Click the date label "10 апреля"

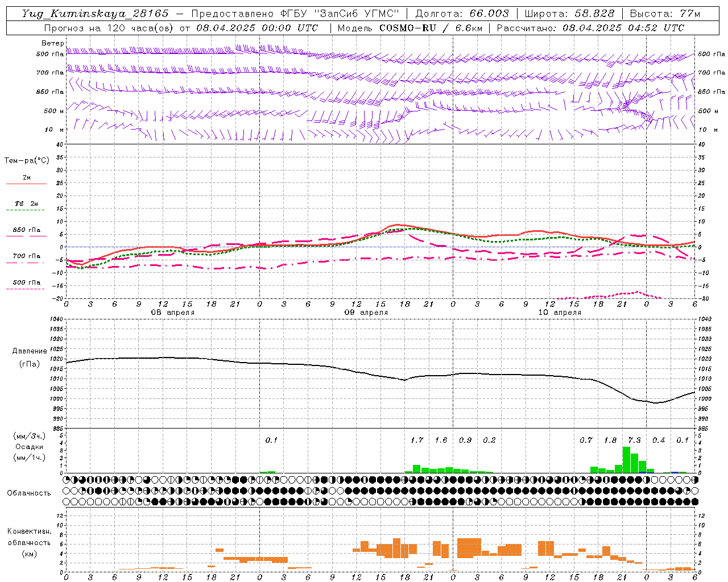(x=560, y=313)
